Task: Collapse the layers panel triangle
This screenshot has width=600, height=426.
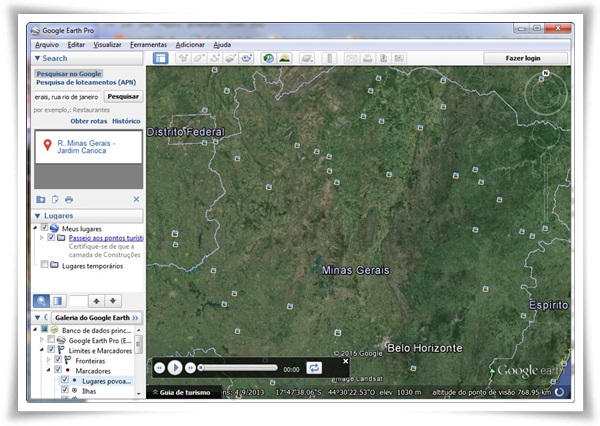Action: click(38, 318)
